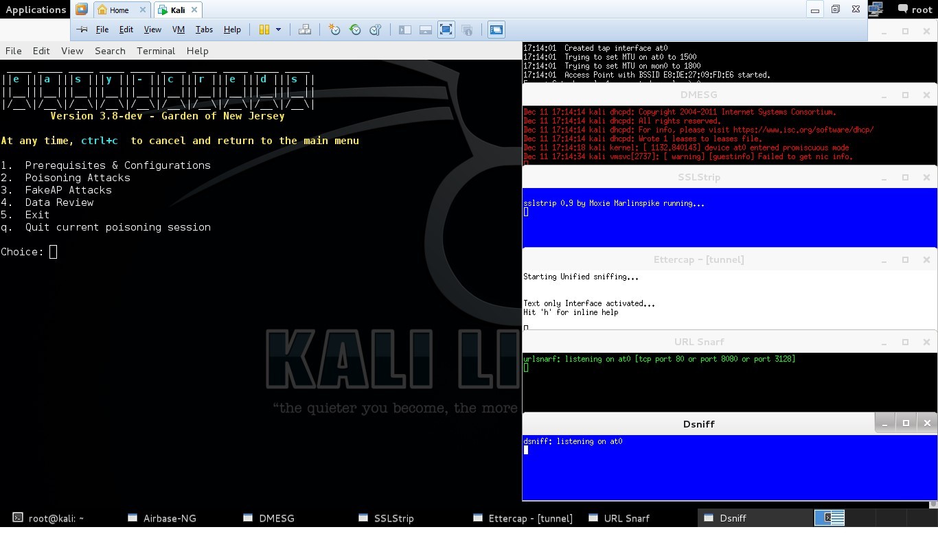
Task: Open the Search menu in the terminal
Action: [110, 51]
